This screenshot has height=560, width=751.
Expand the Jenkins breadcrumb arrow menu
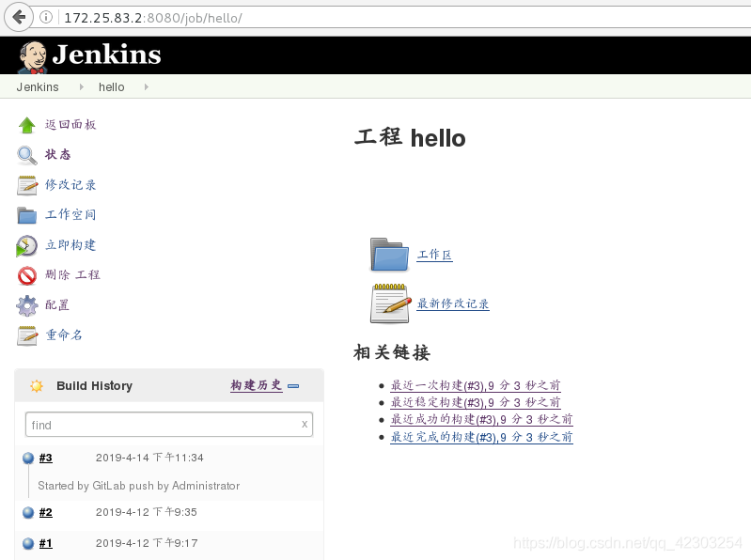coord(82,86)
